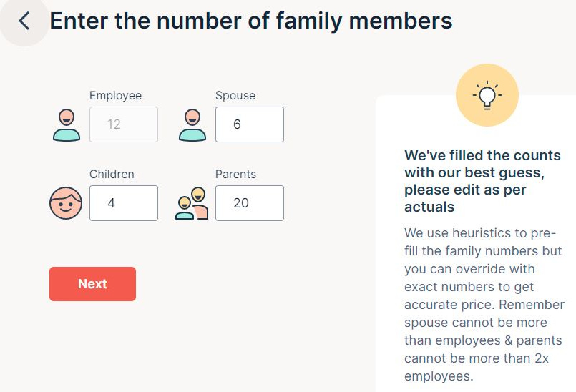
Task: Click the Employee person icon
Action: pyautogui.click(x=67, y=125)
